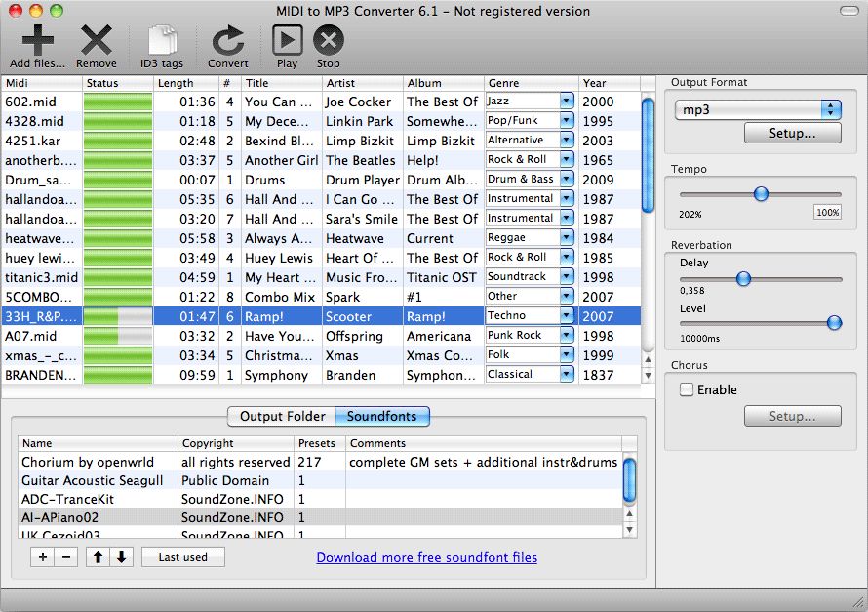Move soundfont down with the down arrow

point(121,557)
